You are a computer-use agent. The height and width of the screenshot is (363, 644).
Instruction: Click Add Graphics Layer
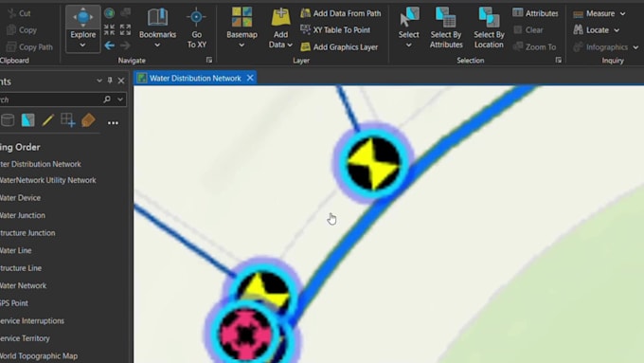coord(339,46)
